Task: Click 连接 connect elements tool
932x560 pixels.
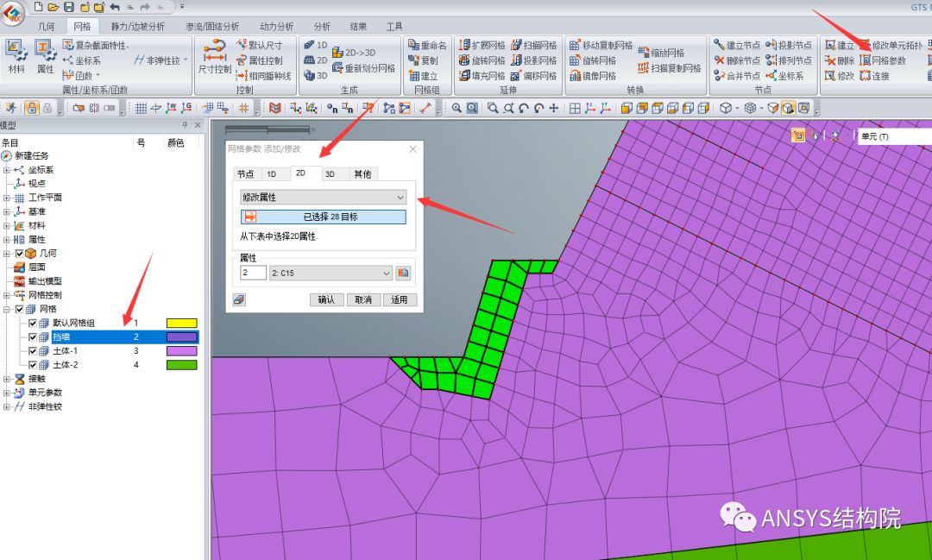Action: (874, 76)
